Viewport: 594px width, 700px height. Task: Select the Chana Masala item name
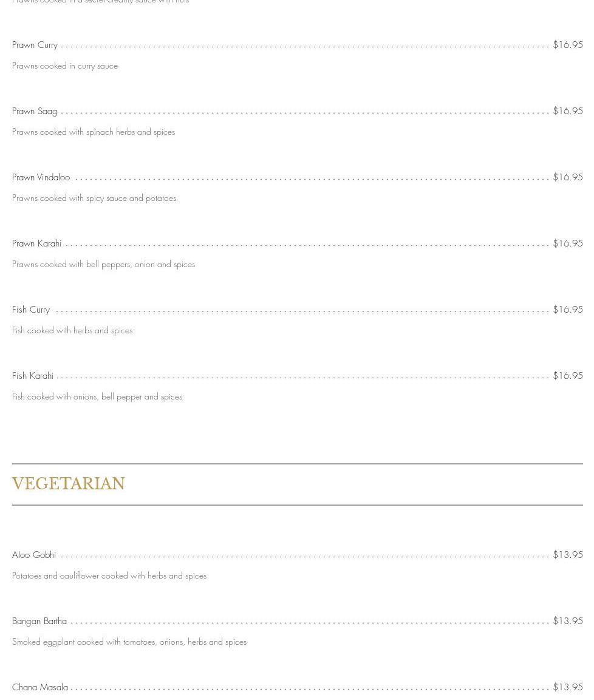pos(40,687)
